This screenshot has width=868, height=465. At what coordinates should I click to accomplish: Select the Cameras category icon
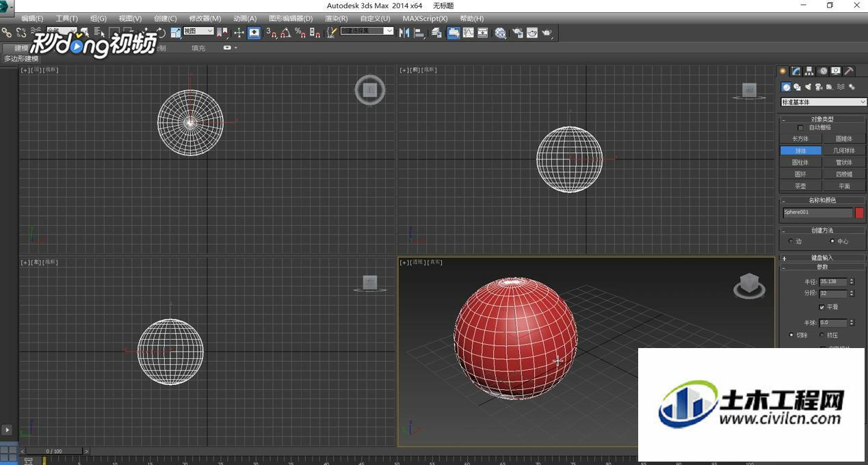coord(819,87)
